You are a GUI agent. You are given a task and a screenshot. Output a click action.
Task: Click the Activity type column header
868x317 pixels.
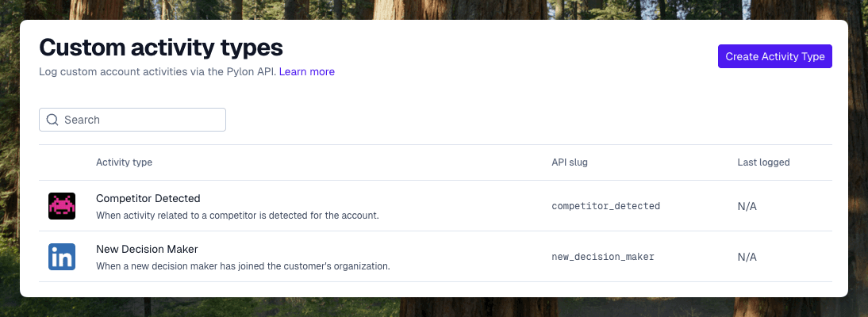click(x=124, y=162)
